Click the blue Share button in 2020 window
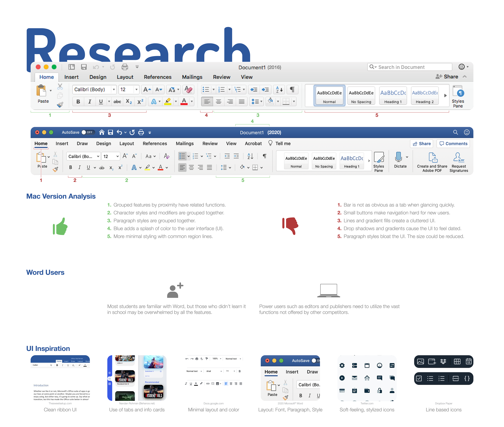 click(x=421, y=144)
